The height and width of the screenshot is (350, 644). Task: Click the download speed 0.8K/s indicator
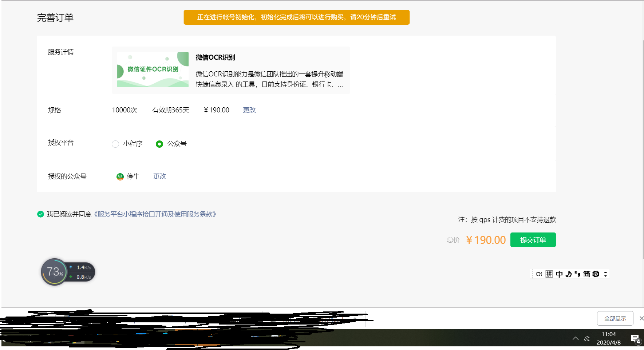coord(81,277)
